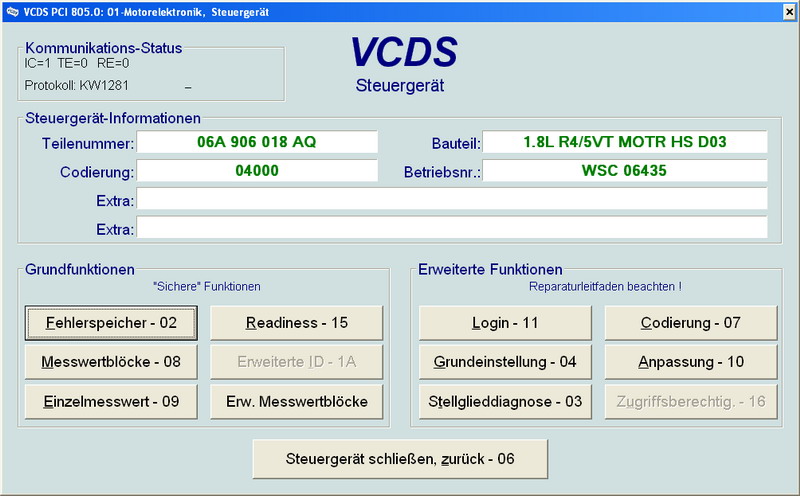The height and width of the screenshot is (496, 800).
Task: Click the Betriebsnr. field showing WSC 06435
Action: [x=625, y=171]
